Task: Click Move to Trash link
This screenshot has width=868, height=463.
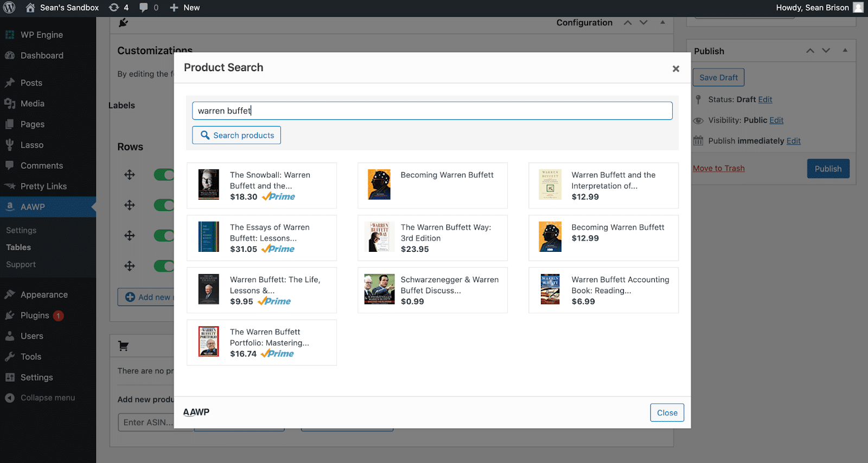Action: coord(718,168)
